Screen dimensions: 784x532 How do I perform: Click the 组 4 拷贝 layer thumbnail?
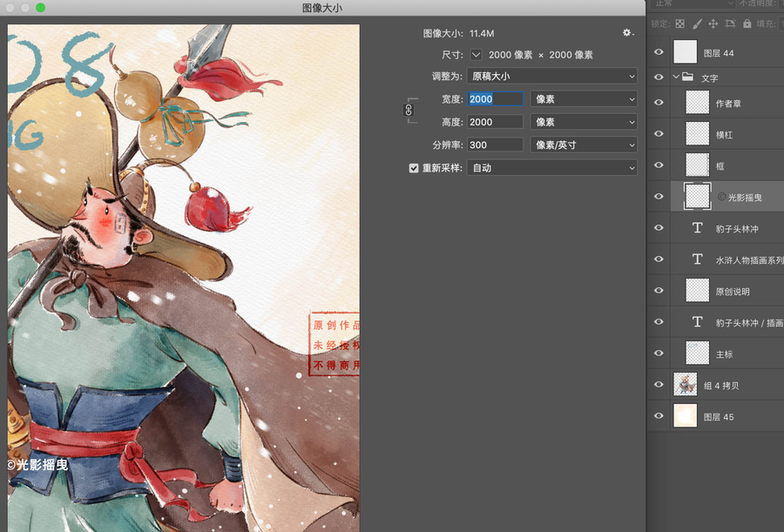(x=685, y=385)
